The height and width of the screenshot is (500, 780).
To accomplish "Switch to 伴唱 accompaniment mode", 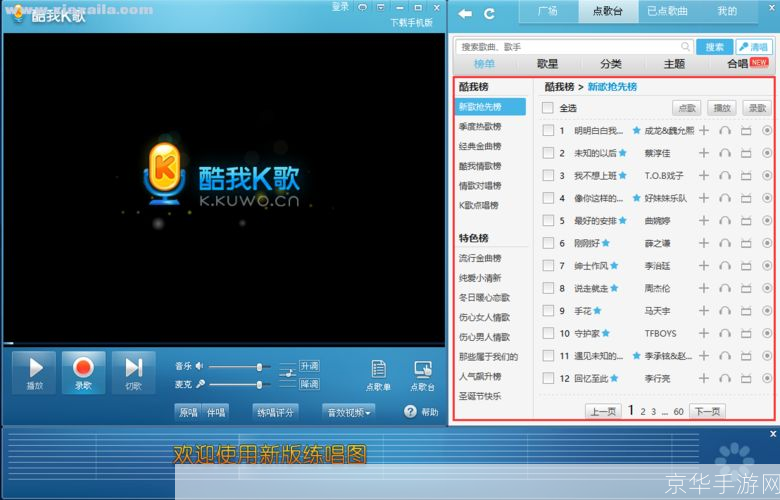I will click(216, 412).
